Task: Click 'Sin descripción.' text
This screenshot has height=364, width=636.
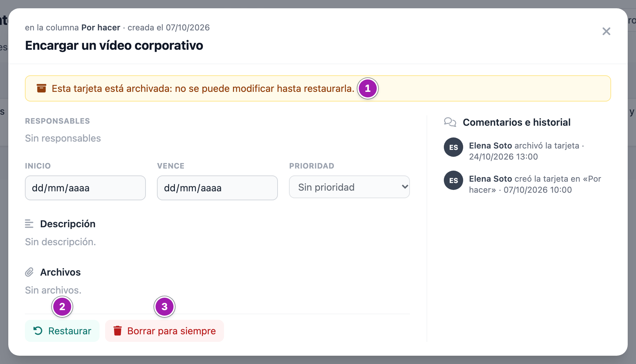Action: pyautogui.click(x=60, y=242)
